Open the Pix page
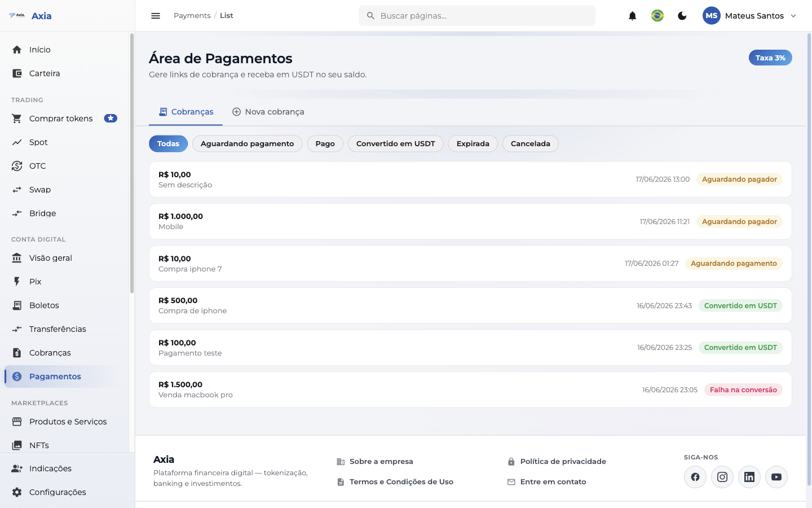 64,282
